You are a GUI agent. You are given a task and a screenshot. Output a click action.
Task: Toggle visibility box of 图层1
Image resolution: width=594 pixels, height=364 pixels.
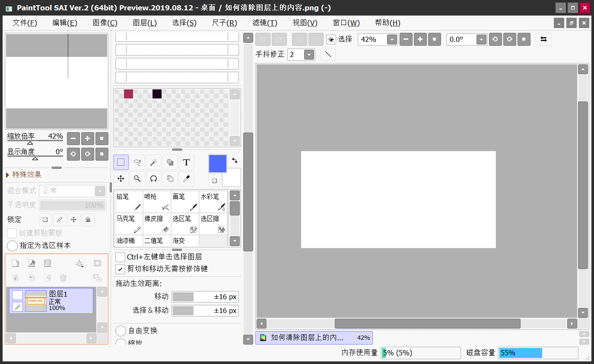click(17, 295)
